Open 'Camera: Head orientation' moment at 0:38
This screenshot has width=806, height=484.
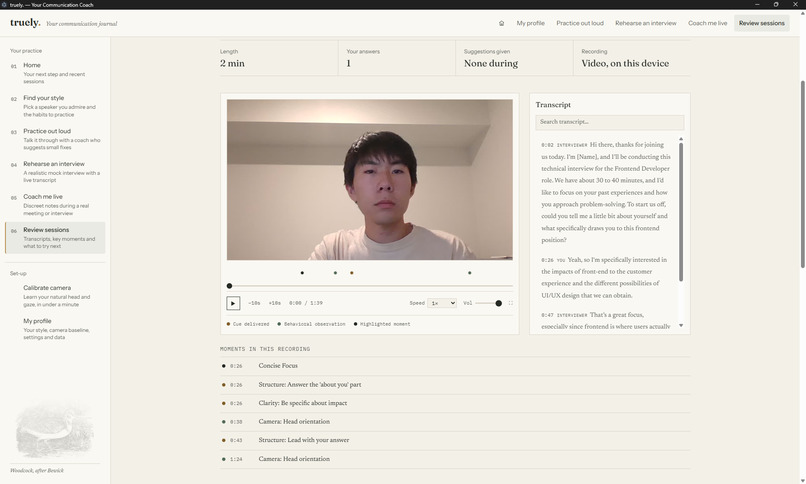point(455,421)
